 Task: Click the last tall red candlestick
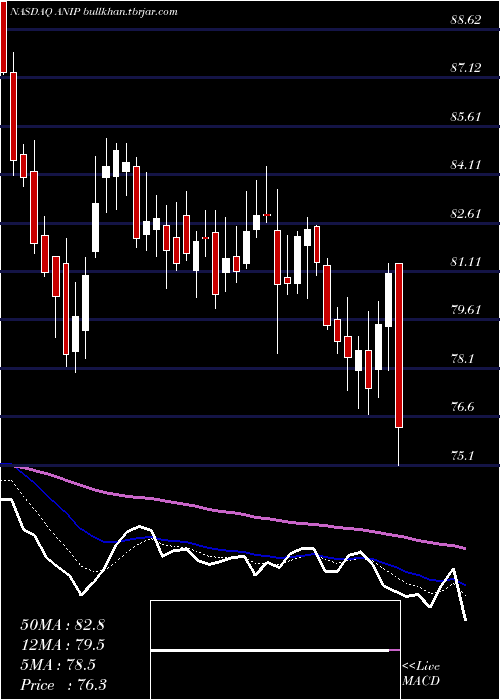click(x=399, y=346)
